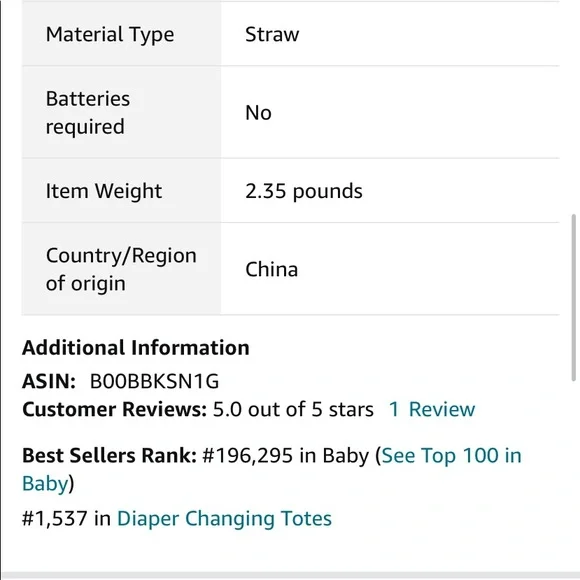Click the Material Type row label
The image size is (580, 580).
[x=110, y=34]
